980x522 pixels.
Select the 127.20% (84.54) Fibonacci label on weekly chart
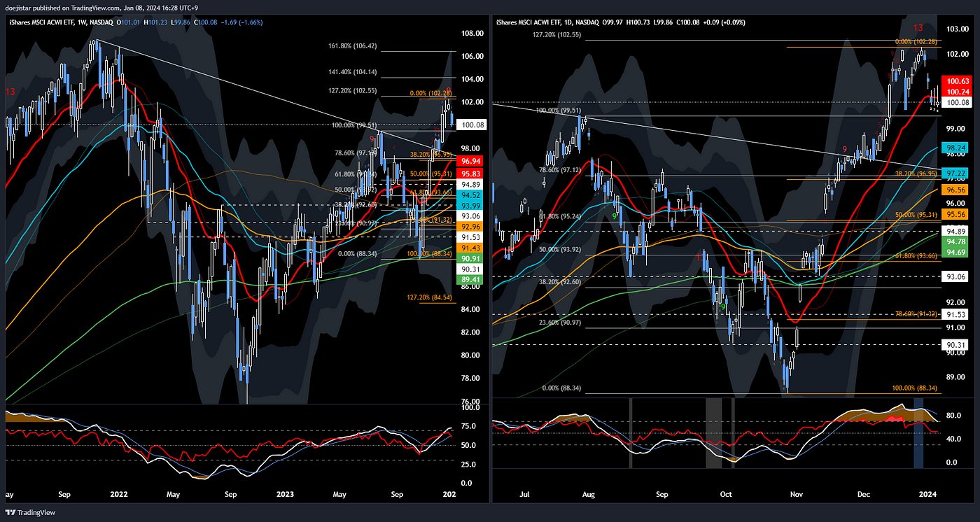(x=429, y=297)
